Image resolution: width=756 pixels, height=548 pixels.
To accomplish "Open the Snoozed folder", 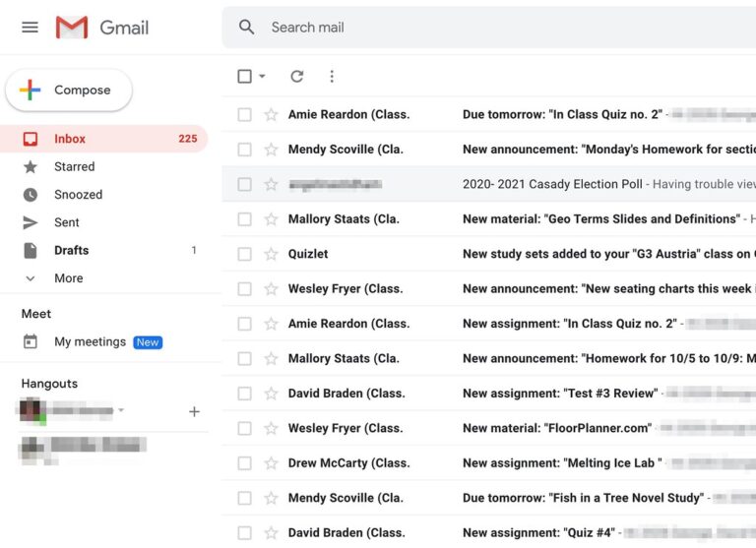I will click(x=103, y=195).
